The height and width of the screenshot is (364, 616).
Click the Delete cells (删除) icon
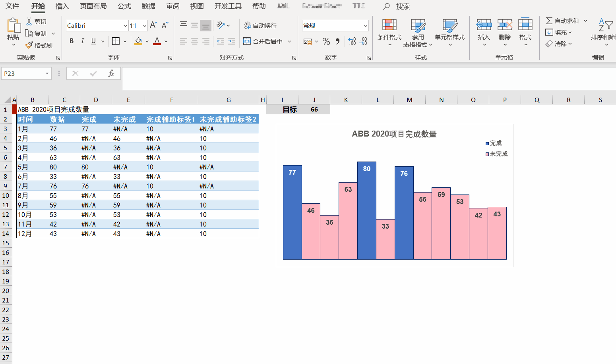505,25
